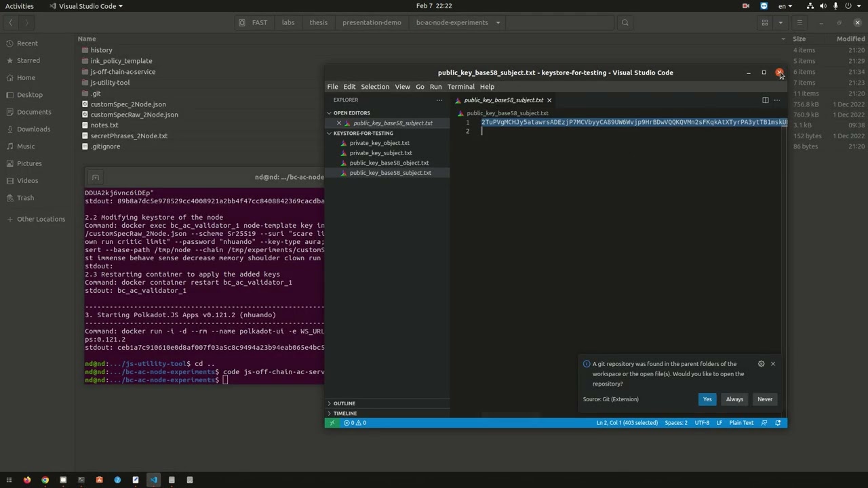
Task: Open view options dropdown in Files header
Action: [x=781, y=22]
